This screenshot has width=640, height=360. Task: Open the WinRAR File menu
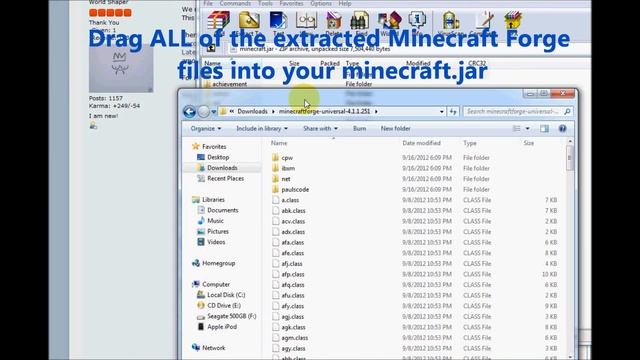pyautogui.click(x=208, y=3)
